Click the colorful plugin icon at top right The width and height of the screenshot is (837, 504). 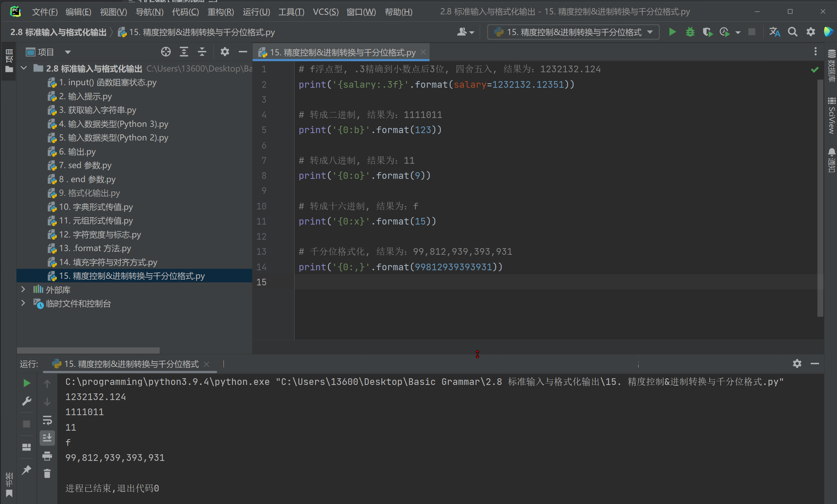pos(829,32)
